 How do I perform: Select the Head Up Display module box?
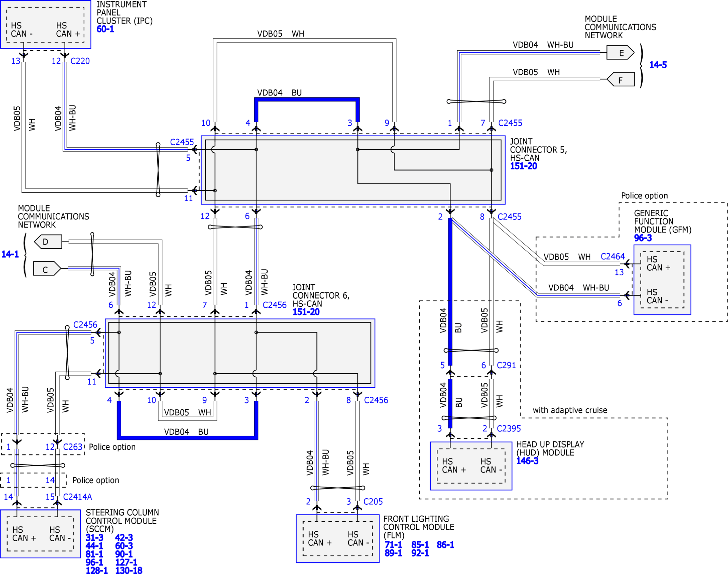point(471,466)
